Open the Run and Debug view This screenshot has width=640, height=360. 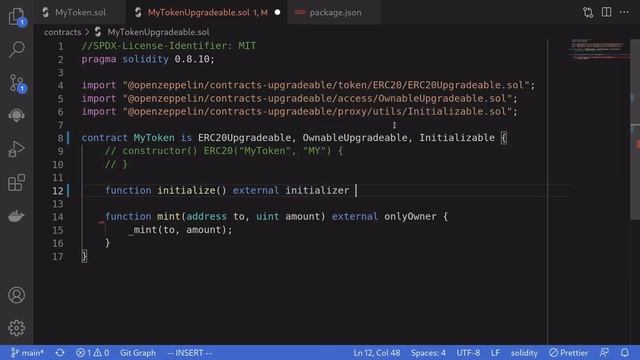16,149
